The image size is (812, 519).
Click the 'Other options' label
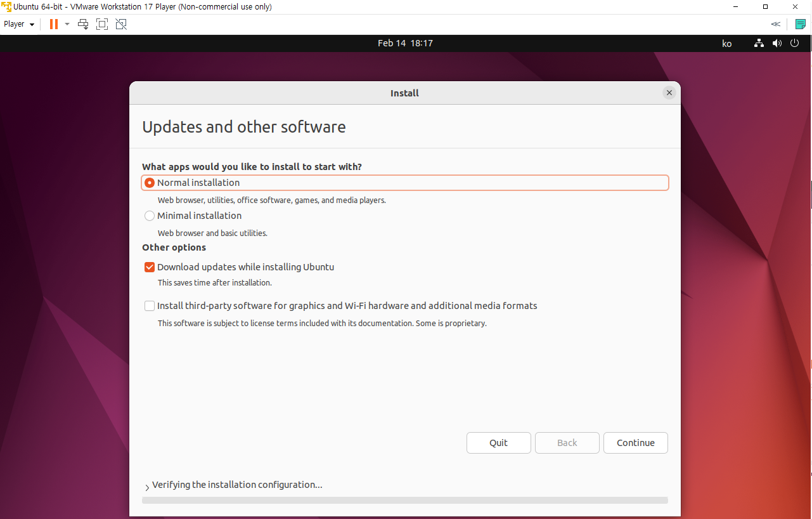click(174, 247)
